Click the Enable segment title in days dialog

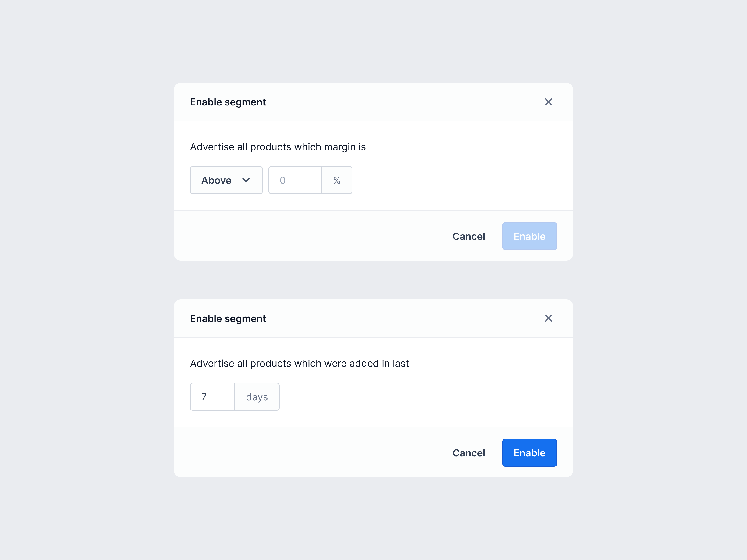click(x=228, y=318)
